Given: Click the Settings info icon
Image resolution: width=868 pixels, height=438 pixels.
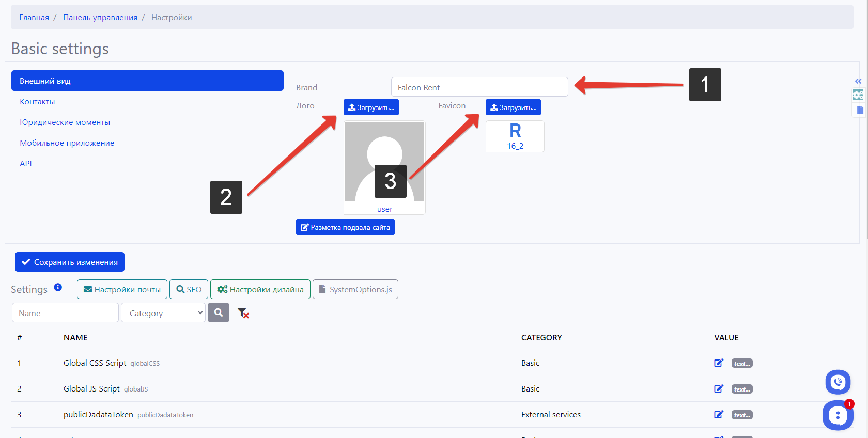Looking at the screenshot, I should point(58,287).
